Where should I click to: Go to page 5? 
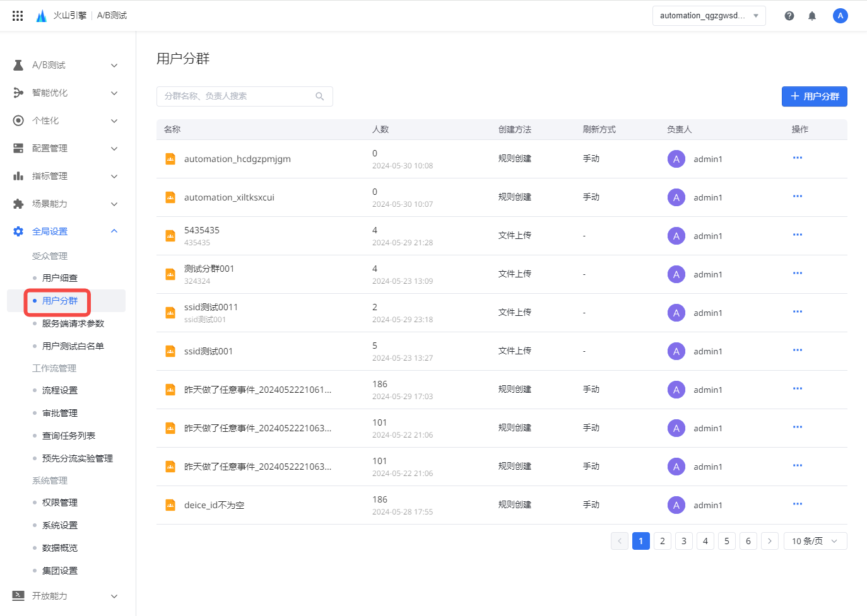pyautogui.click(x=727, y=541)
